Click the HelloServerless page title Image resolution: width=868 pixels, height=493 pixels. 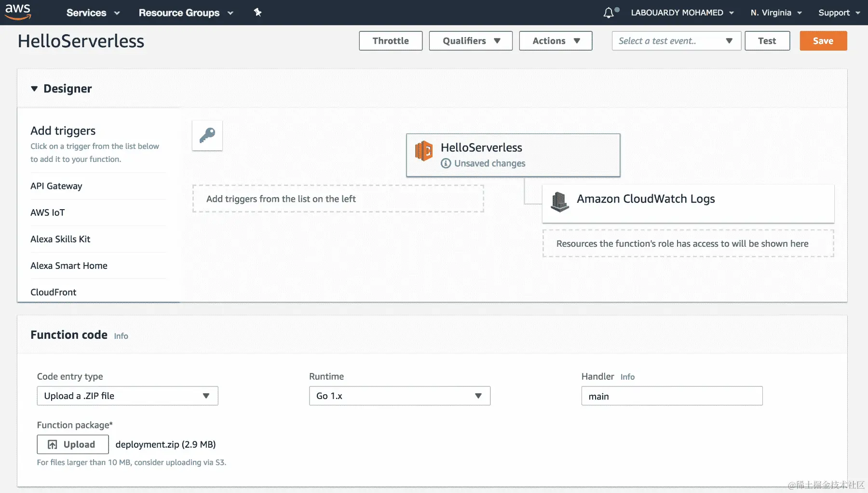click(81, 41)
